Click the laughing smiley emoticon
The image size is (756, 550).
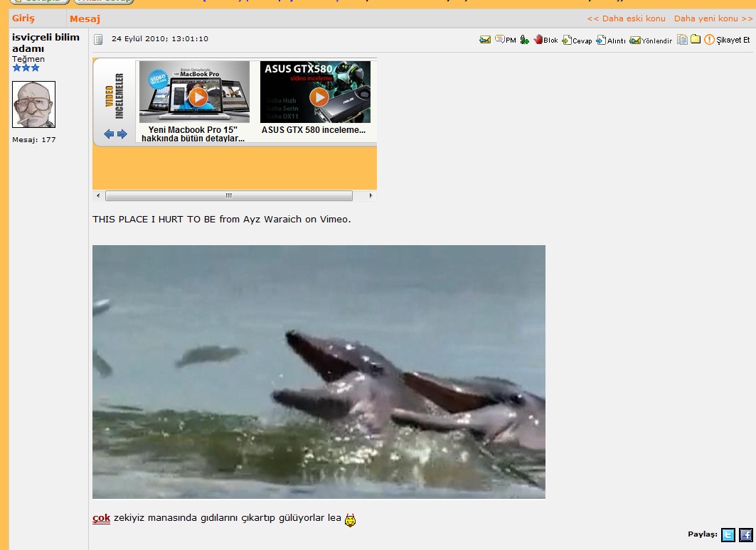(350, 520)
